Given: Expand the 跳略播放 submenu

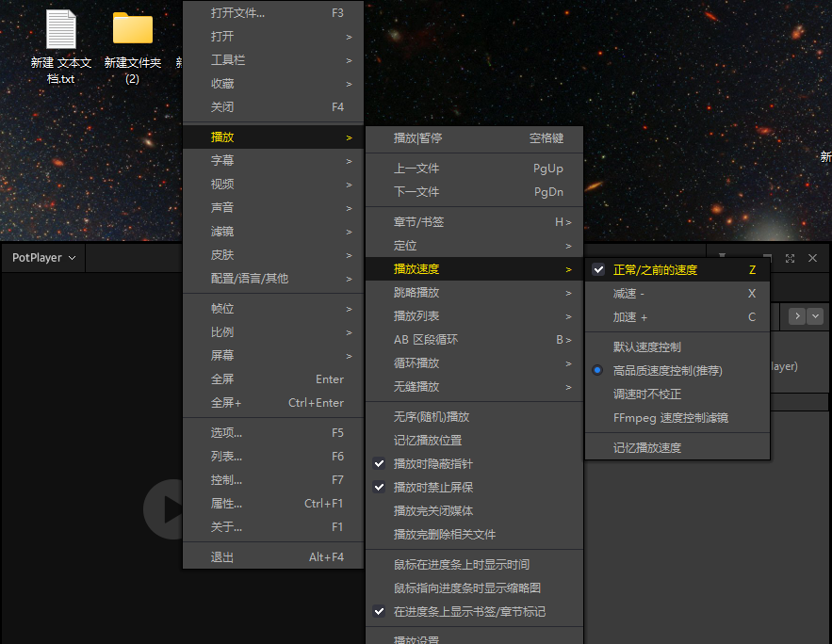Looking at the screenshot, I should point(474,293).
